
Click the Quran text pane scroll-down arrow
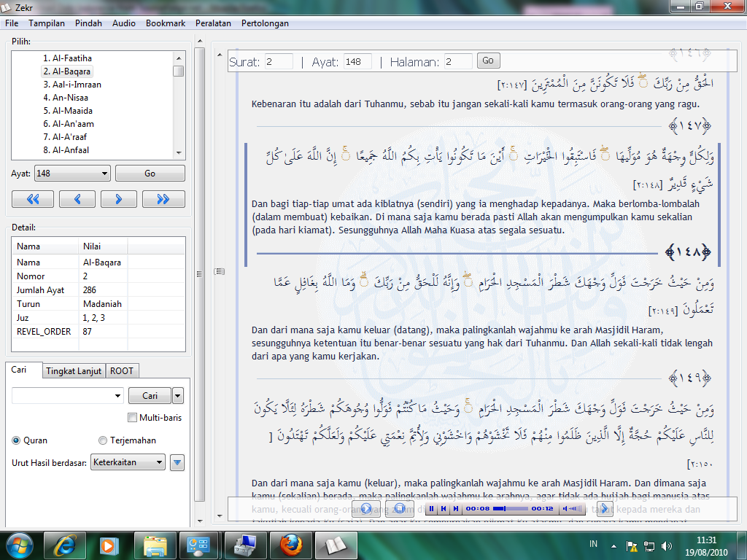[220, 516]
